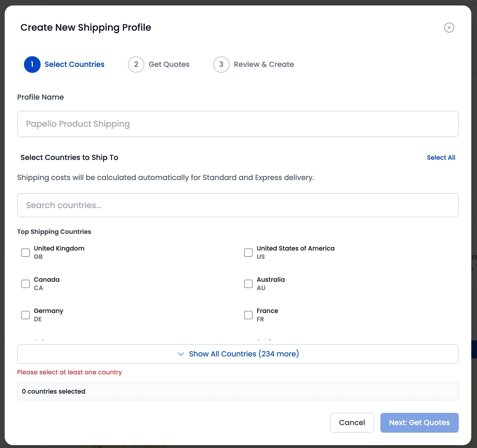
Task: Click the Search countries field
Action: point(238,205)
